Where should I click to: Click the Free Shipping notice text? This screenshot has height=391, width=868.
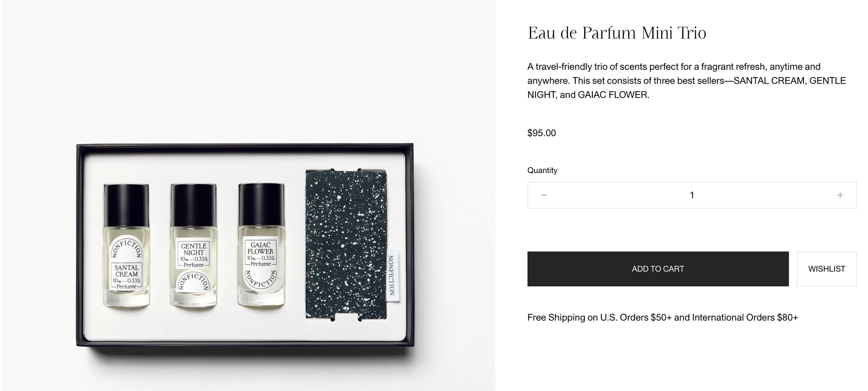point(662,318)
